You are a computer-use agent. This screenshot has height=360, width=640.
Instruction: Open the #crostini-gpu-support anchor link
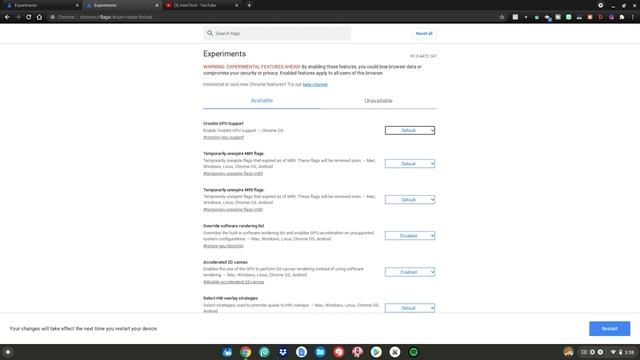224,138
